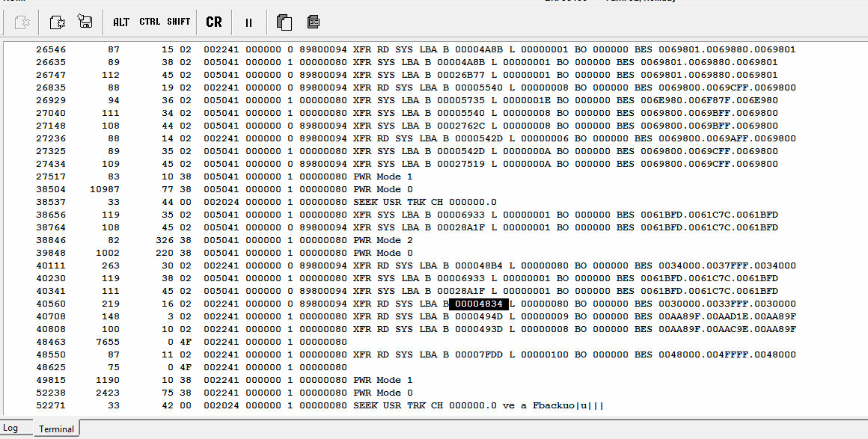The image size is (868, 439).
Task: Switch to the Log tab
Action: [10, 428]
